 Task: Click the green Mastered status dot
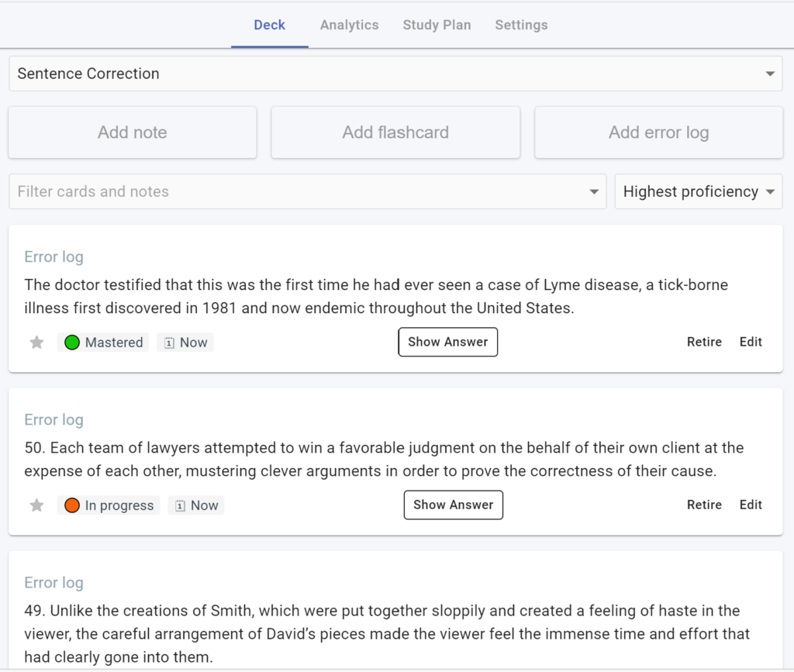point(72,343)
